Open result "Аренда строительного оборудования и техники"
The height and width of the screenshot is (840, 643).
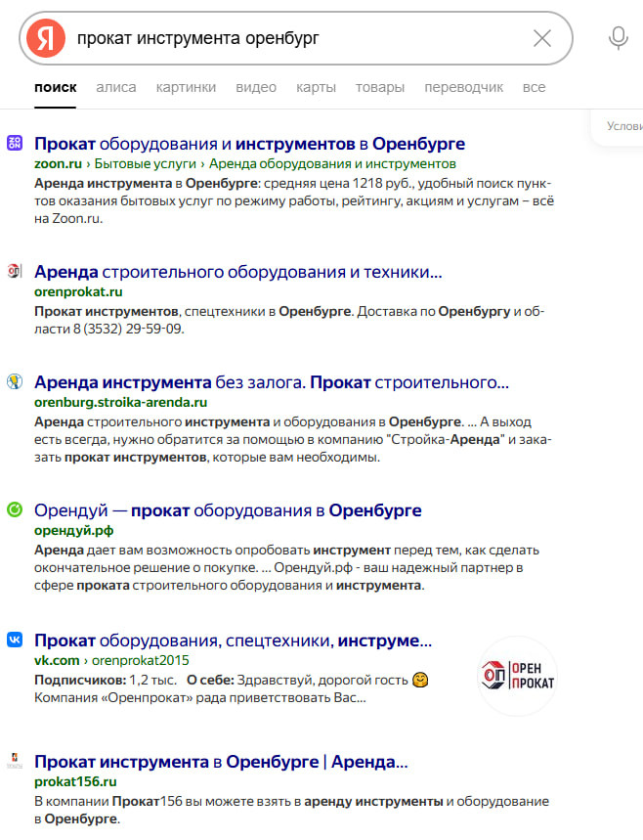point(238,272)
